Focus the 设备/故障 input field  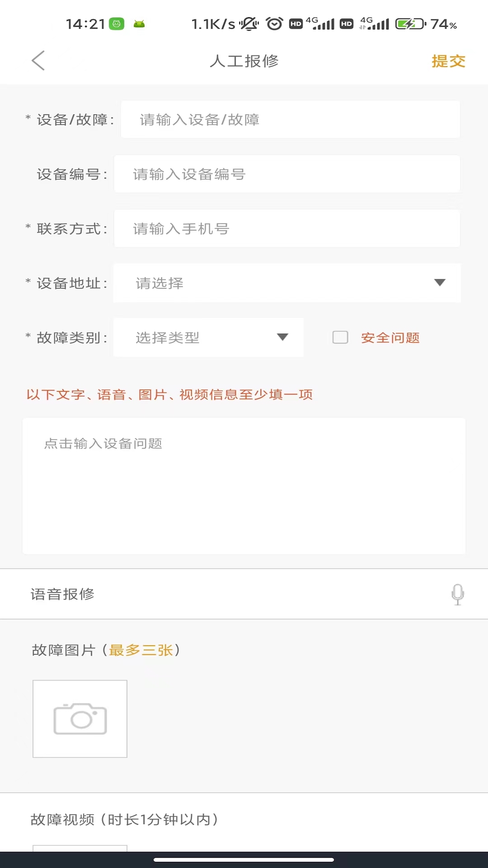[290, 120]
